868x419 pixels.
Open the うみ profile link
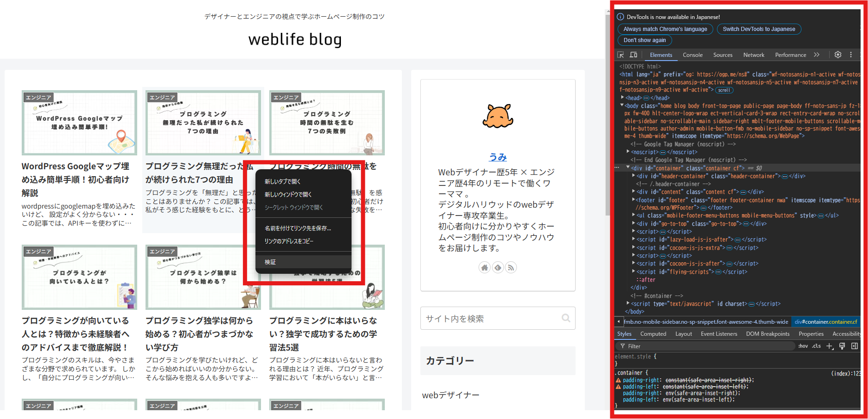(x=498, y=157)
